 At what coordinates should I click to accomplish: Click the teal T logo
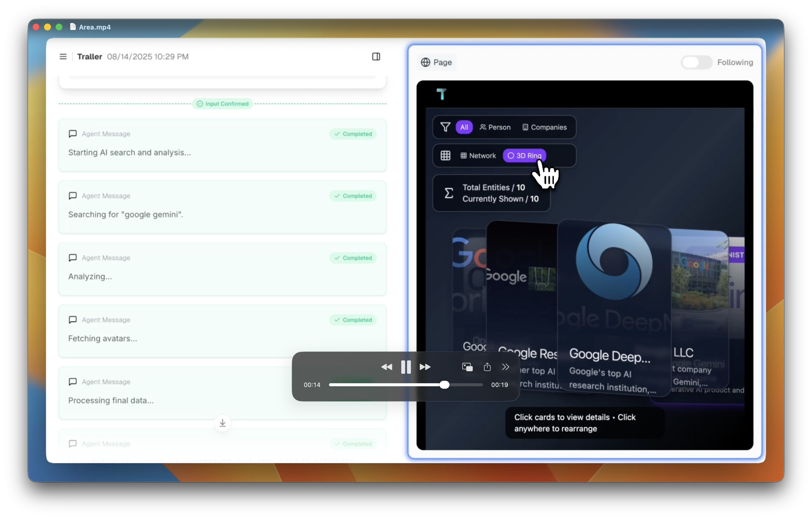pyautogui.click(x=441, y=94)
